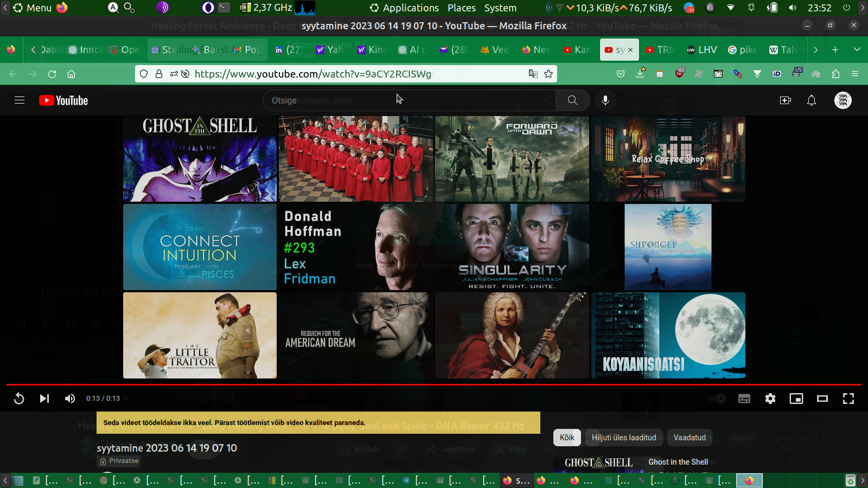Open the Firefox downloads panel

pos(640,73)
